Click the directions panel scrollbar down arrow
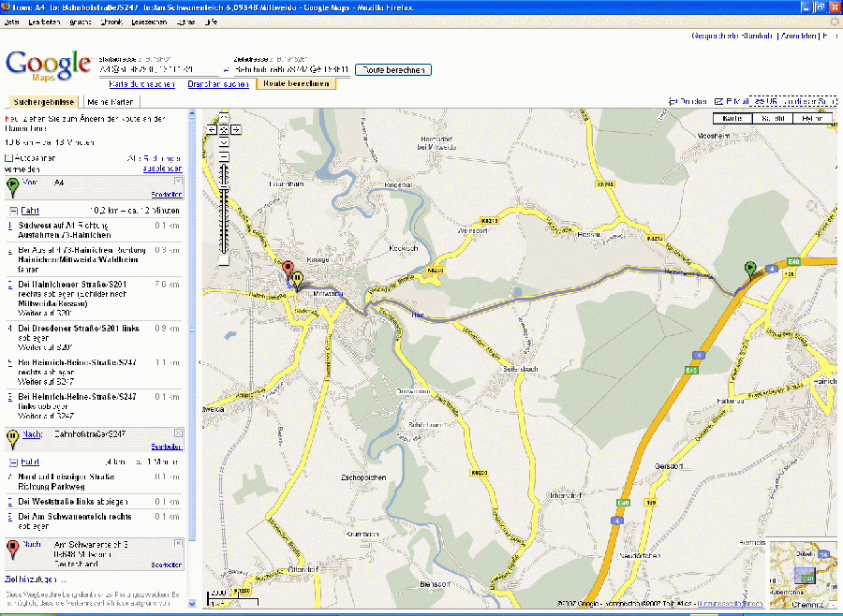Image resolution: width=843 pixels, height=616 pixels. [x=192, y=604]
